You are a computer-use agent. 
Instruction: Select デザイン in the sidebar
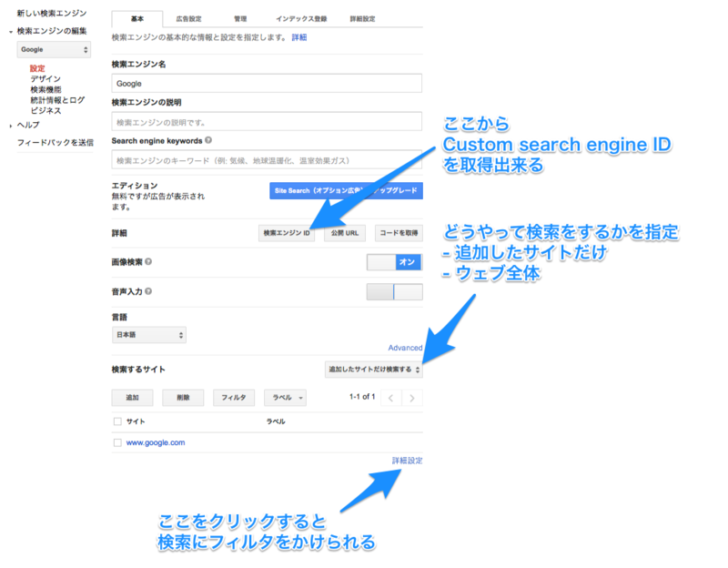(x=45, y=78)
